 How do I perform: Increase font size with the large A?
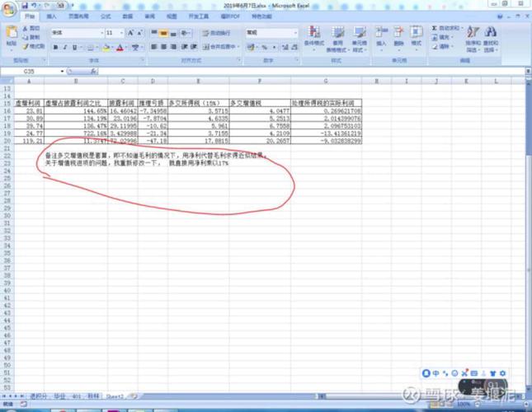(130, 33)
